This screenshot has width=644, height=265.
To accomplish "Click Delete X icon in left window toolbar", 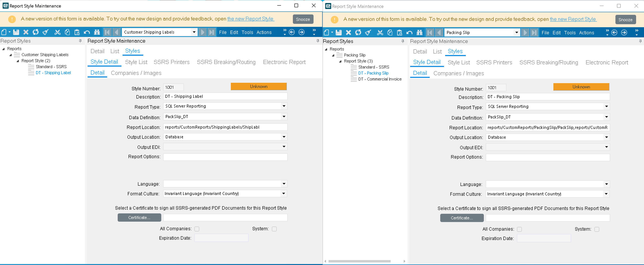I will click(26, 32).
